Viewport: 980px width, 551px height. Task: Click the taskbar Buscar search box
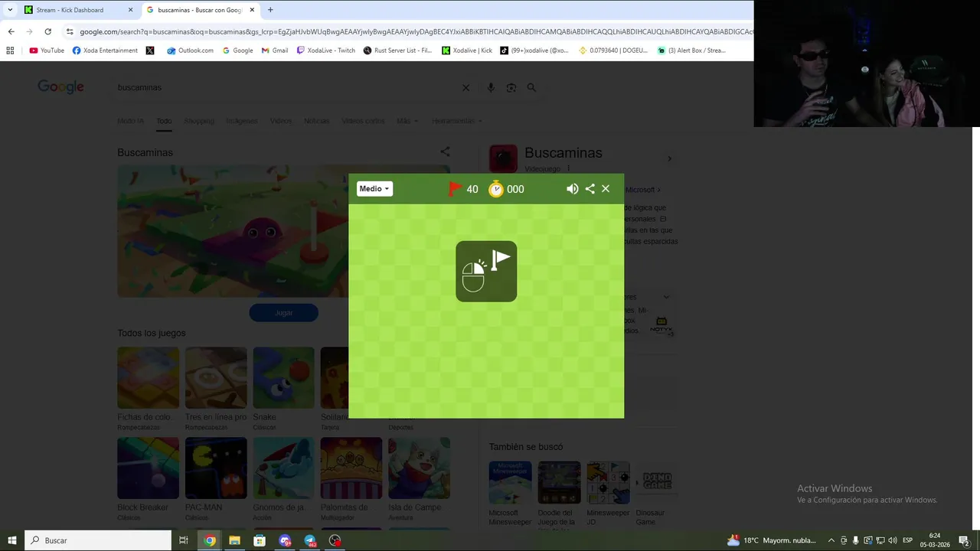point(98,540)
